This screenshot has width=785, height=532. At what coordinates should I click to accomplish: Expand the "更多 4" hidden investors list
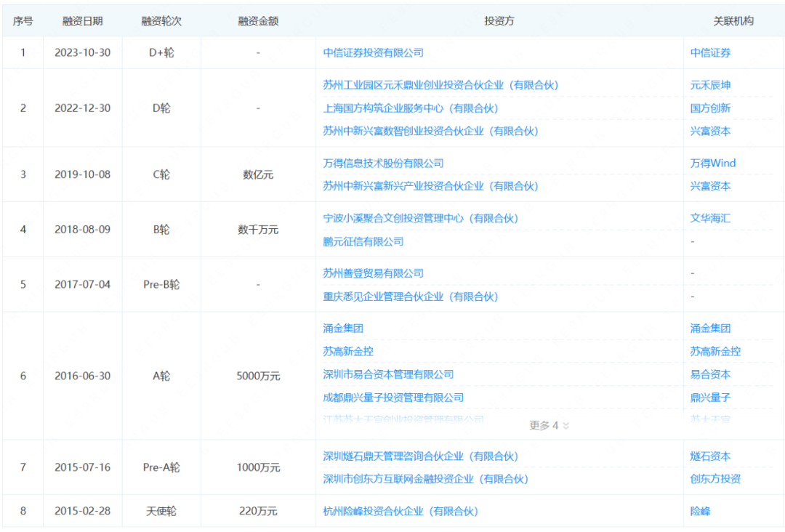point(546,425)
